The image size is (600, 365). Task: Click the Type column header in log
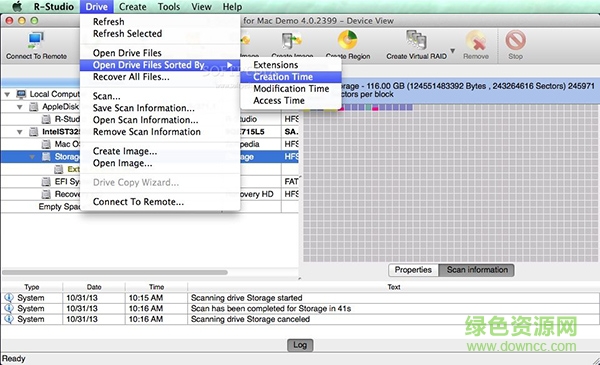(32, 287)
